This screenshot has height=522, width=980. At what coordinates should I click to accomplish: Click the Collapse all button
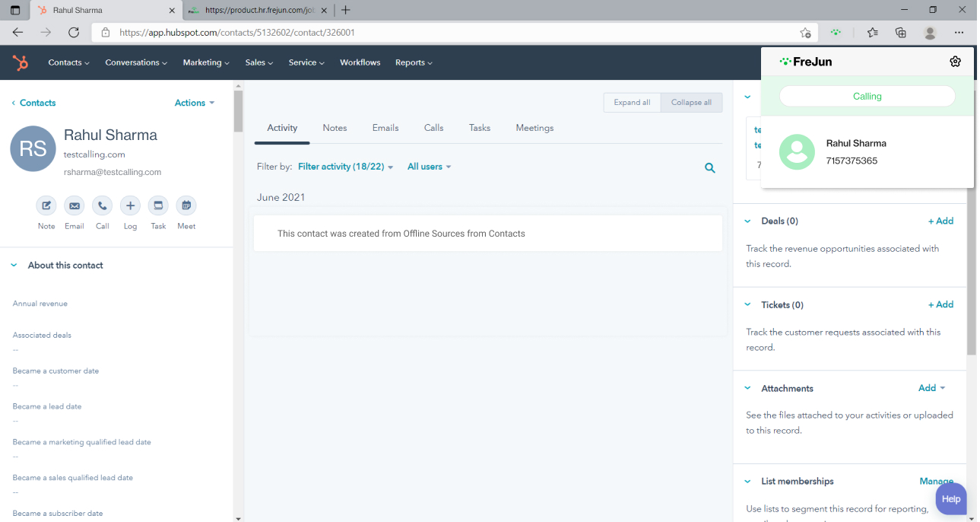pos(691,103)
